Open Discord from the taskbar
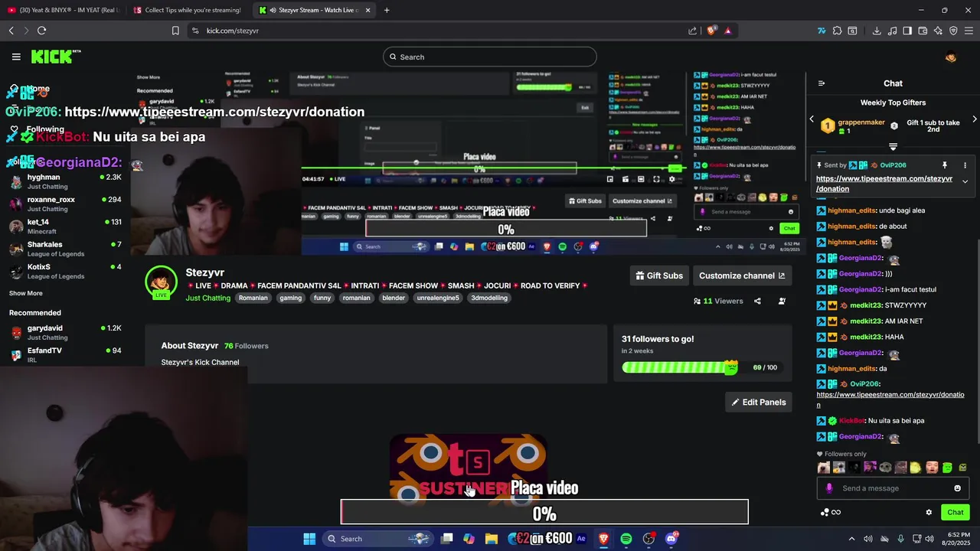 coord(671,539)
